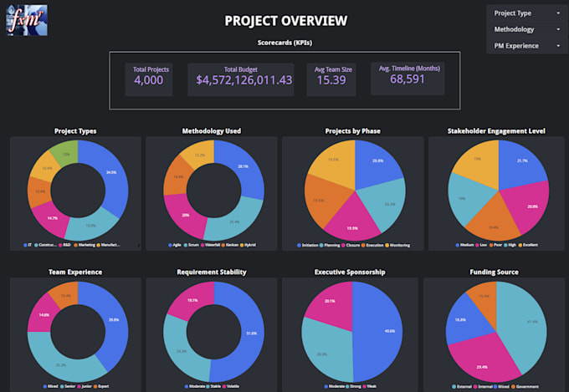Viewport: 569px width, 392px height.
Task: Click the teal slice in Project Types donut
Action: tap(90, 227)
